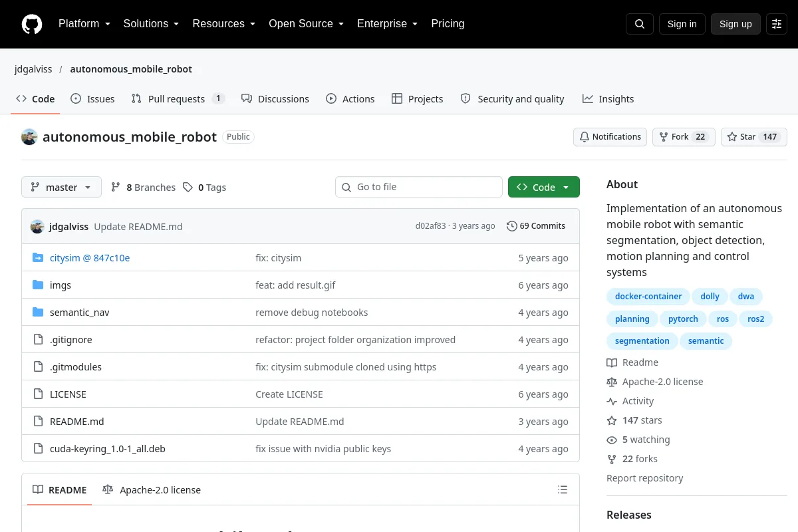Open the docker-container topic tag
The width and height of the screenshot is (798, 532).
click(x=648, y=297)
